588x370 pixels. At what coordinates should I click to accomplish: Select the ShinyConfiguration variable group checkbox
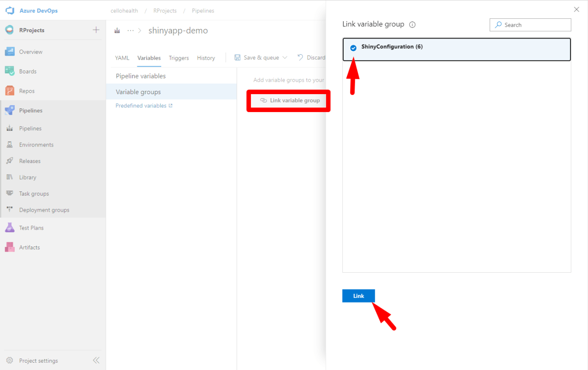click(x=353, y=46)
